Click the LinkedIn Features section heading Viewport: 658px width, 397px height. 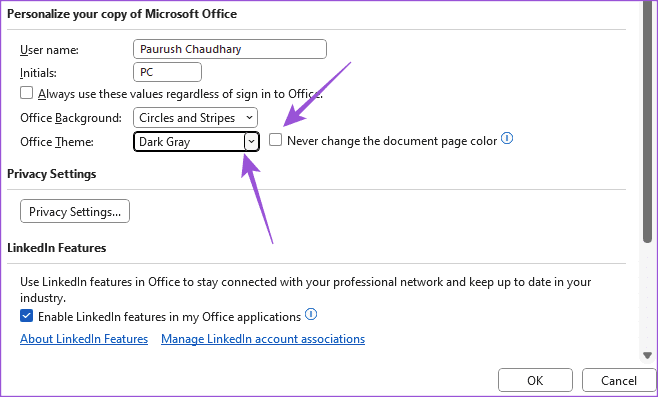(57, 248)
